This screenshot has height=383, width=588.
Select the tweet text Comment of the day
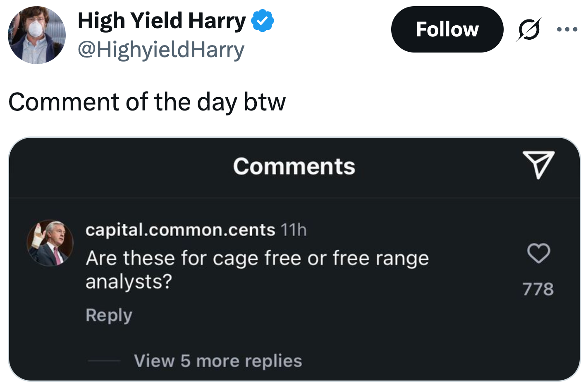click(147, 102)
